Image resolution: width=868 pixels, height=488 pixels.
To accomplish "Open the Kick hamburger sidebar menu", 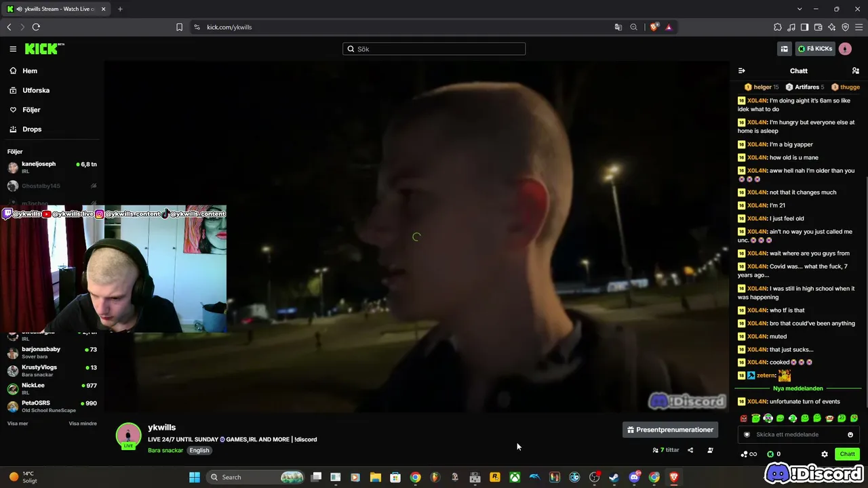I will click(13, 49).
